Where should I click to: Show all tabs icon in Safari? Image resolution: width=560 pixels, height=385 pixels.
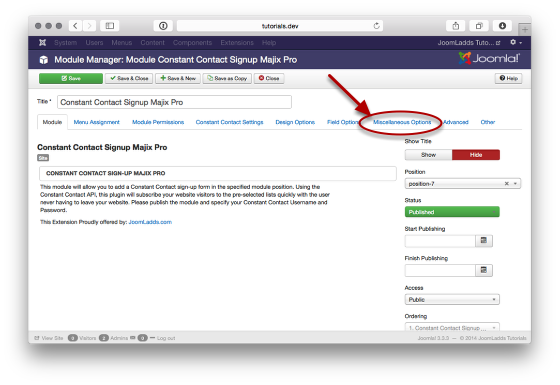coord(479,26)
